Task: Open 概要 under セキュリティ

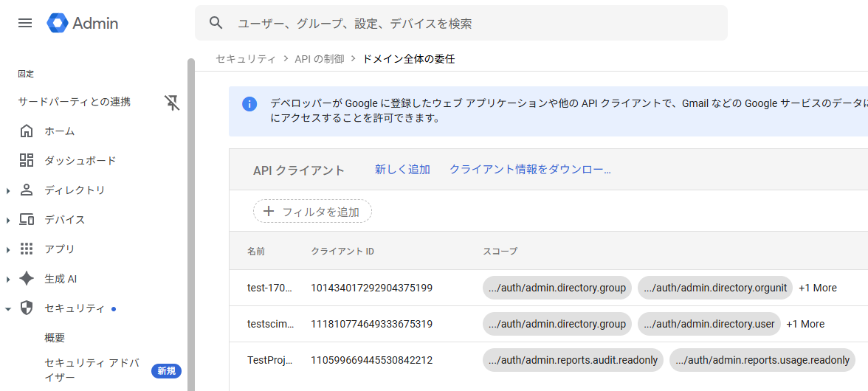Action: click(x=55, y=338)
